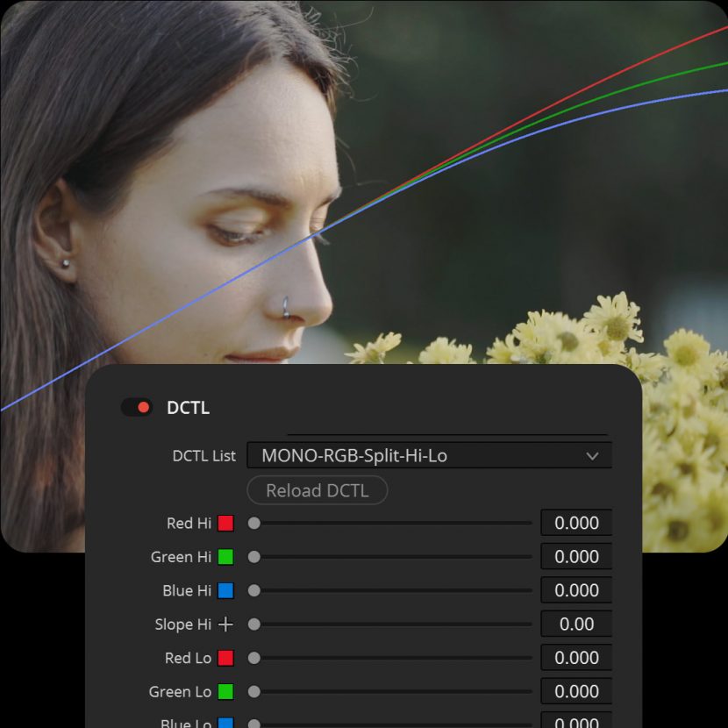This screenshot has width=728, height=728.
Task: Select the Green Lo value field
Action: (576, 692)
